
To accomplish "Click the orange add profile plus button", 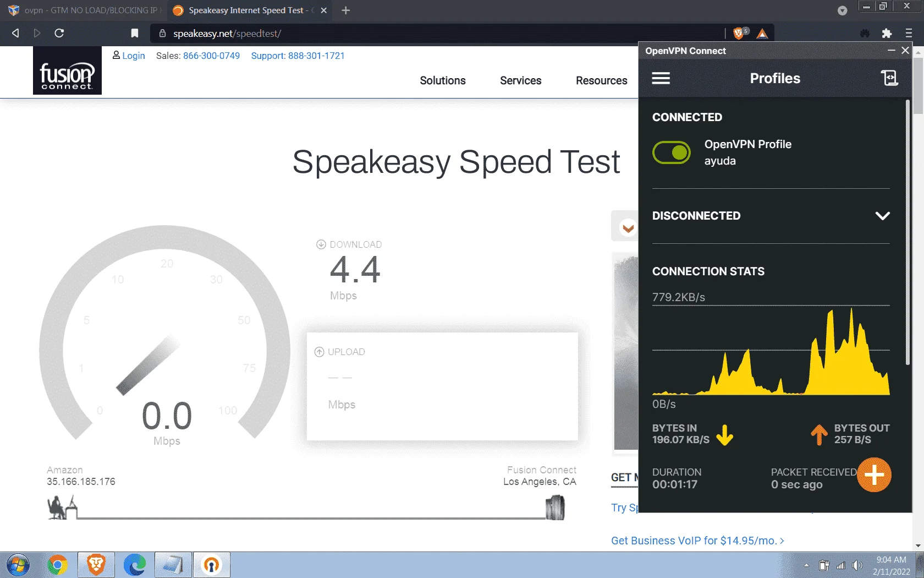I will (874, 475).
